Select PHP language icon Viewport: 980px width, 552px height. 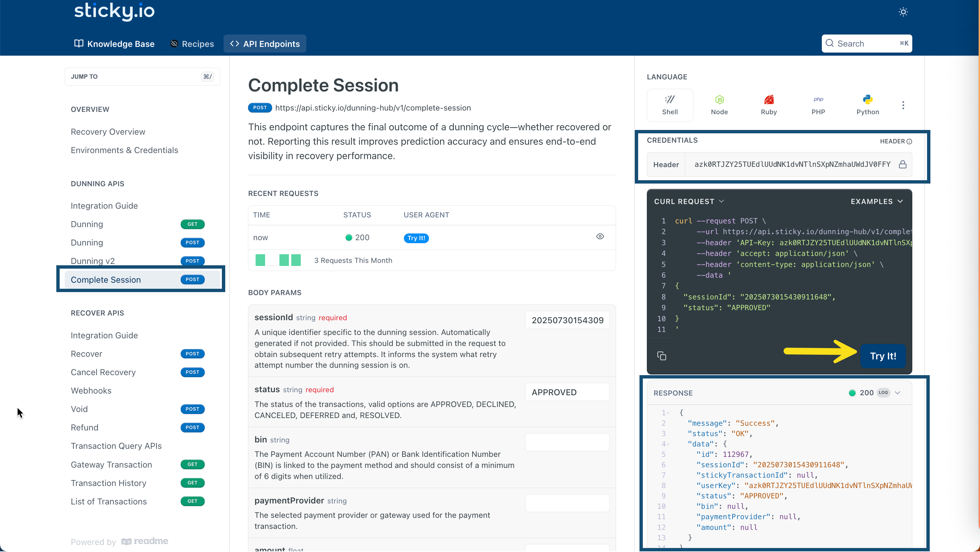tap(818, 105)
